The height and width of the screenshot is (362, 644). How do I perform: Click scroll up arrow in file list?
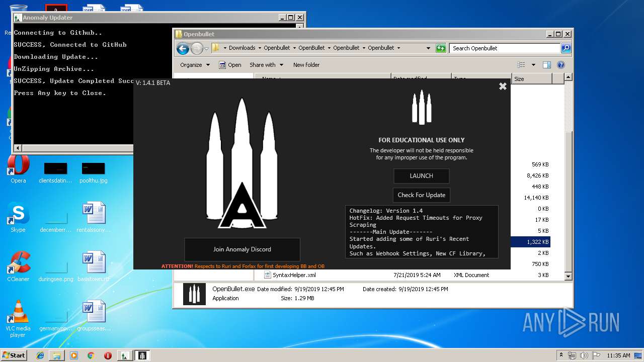tap(568, 77)
